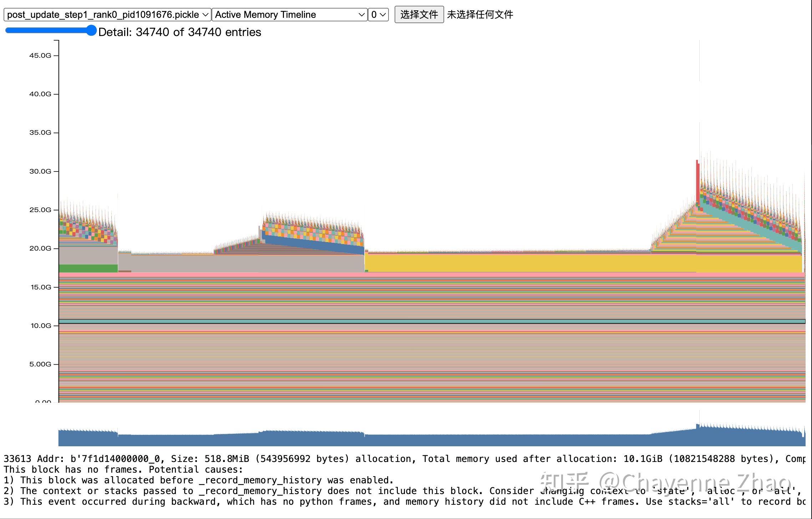This screenshot has height=519, width=812.
Task: Click the Detail: 34740 of 34740 entries label
Action: click(x=180, y=32)
